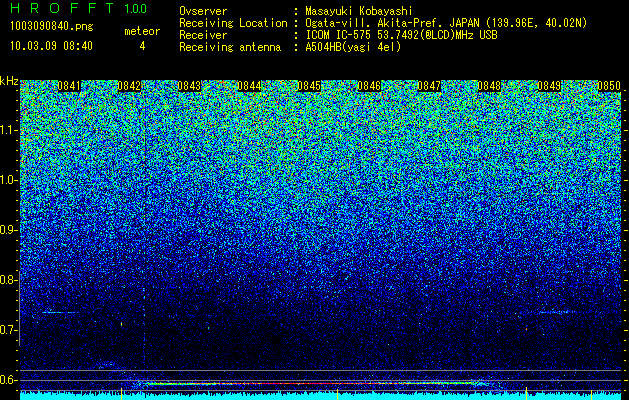The height and width of the screenshot is (400, 629).
Task: Click the timestamp 10.03.09 08:40
Action: (51, 46)
